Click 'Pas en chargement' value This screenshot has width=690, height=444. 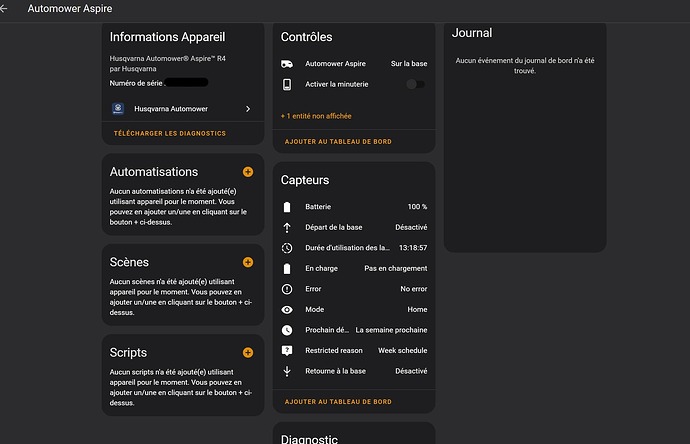click(396, 268)
